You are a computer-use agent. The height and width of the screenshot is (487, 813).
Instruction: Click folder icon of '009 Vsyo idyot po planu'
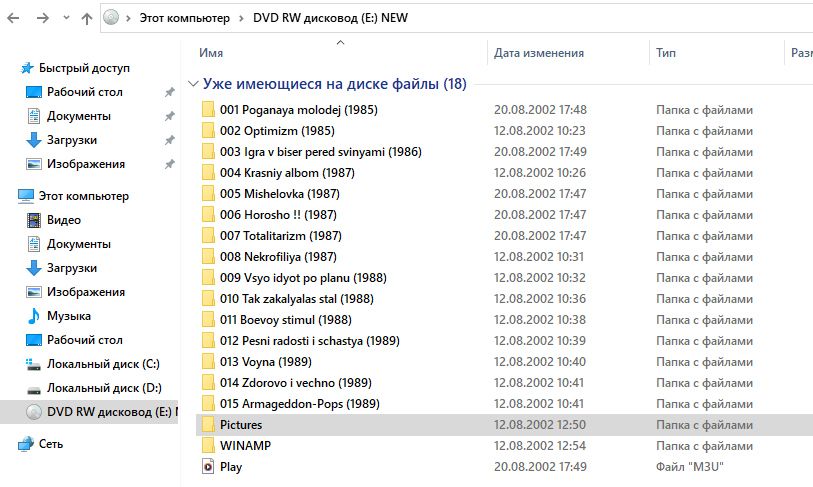pyautogui.click(x=208, y=277)
